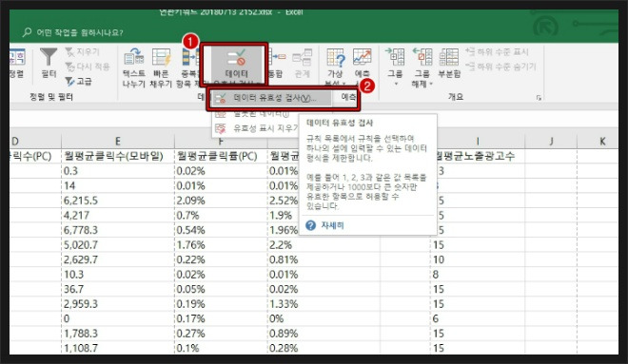Screen dimensions: 628x364
Task: Click cell with value 1,108.7
Action: point(118,348)
